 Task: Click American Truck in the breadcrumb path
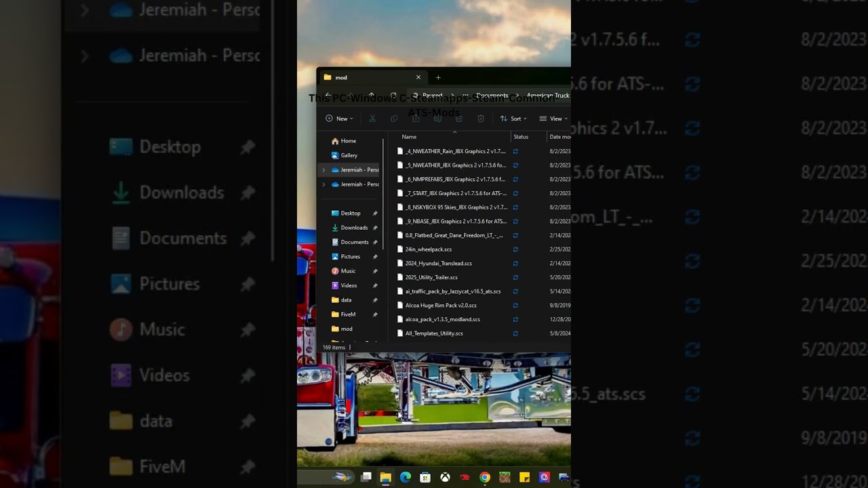[548, 95]
